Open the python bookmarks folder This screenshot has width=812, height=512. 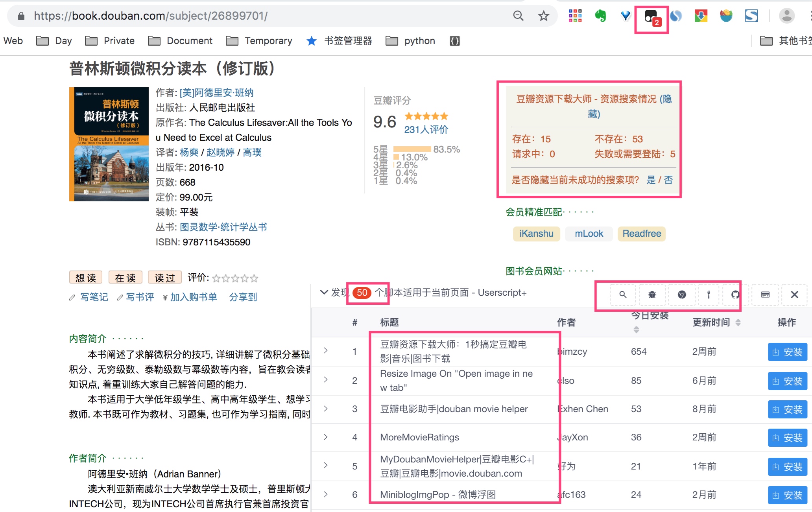point(411,41)
